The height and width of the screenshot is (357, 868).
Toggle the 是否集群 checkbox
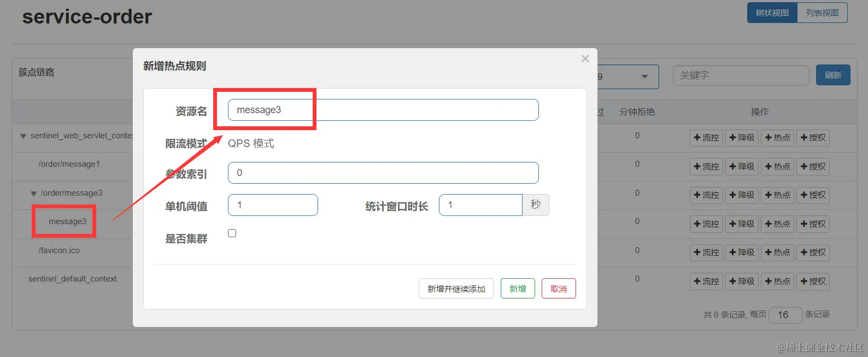(232, 233)
